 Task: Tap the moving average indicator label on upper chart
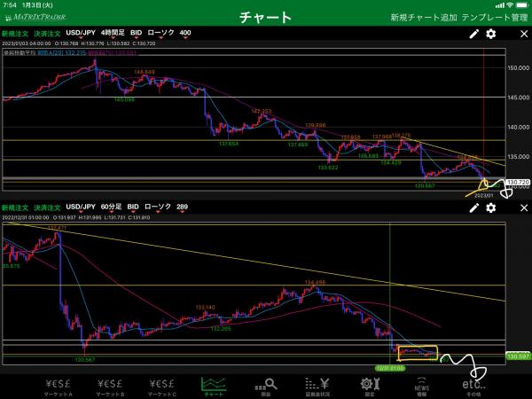point(69,53)
